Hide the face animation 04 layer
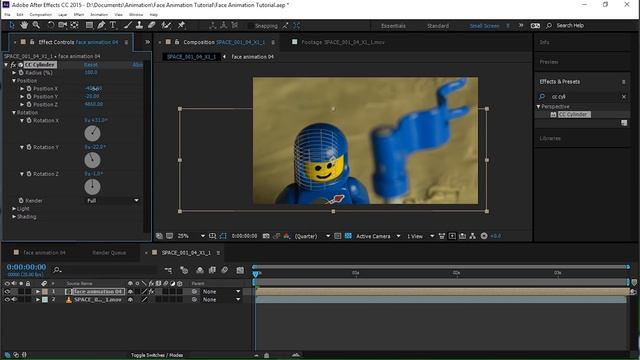This screenshot has width=640, height=360. click(7, 291)
